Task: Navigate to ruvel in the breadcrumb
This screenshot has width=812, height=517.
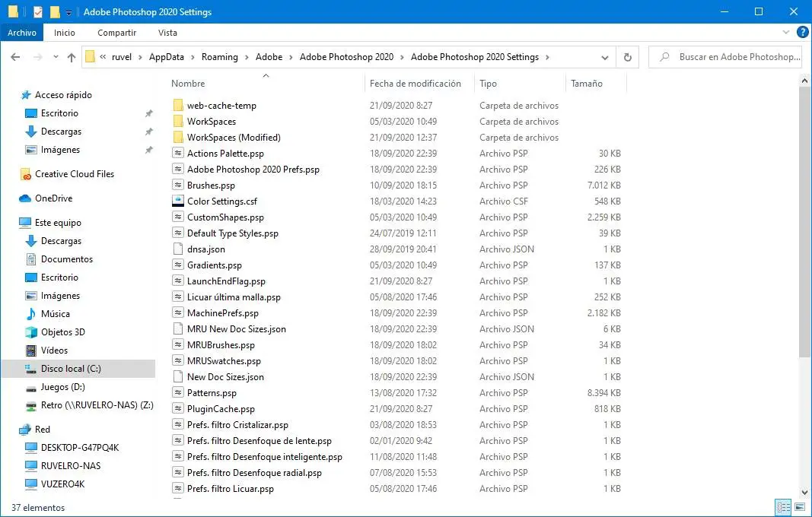Action: click(122, 57)
